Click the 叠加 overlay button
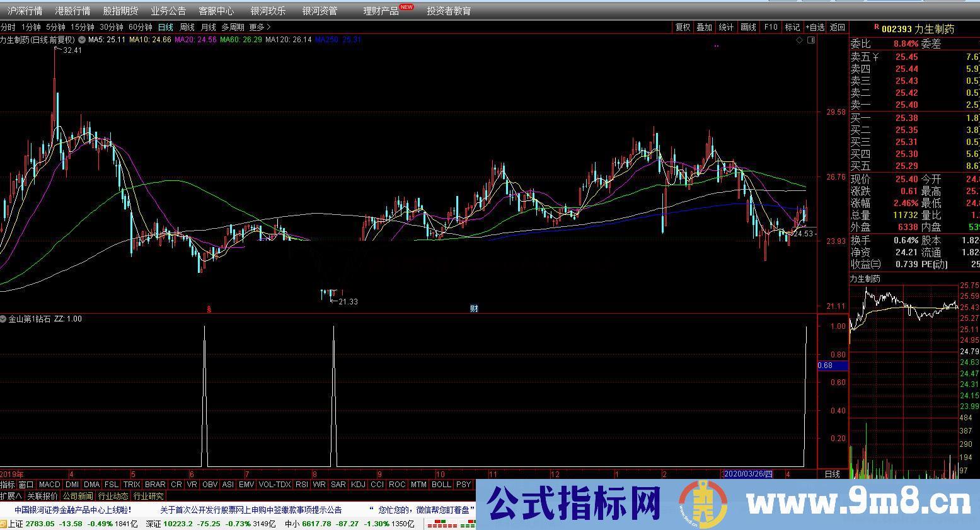This screenshot has height=530, width=980. tap(705, 27)
